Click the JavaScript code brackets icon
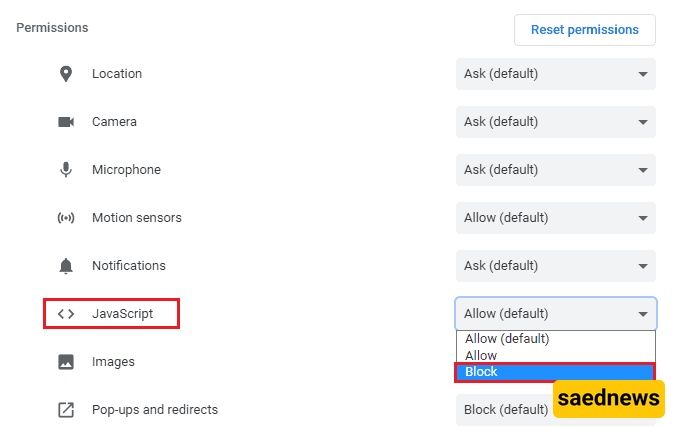This screenshot has width=674, height=427. pos(66,314)
